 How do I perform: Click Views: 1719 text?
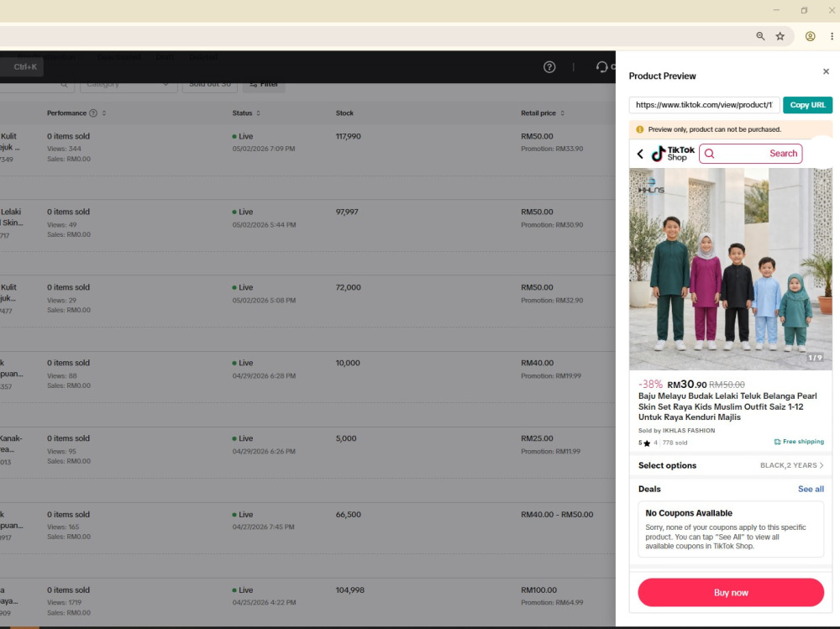pyautogui.click(x=65, y=603)
